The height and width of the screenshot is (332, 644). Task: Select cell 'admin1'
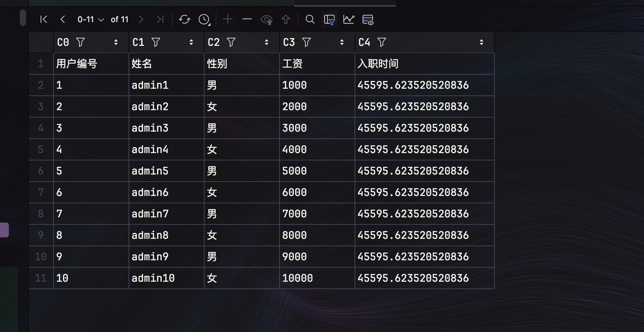click(167, 85)
